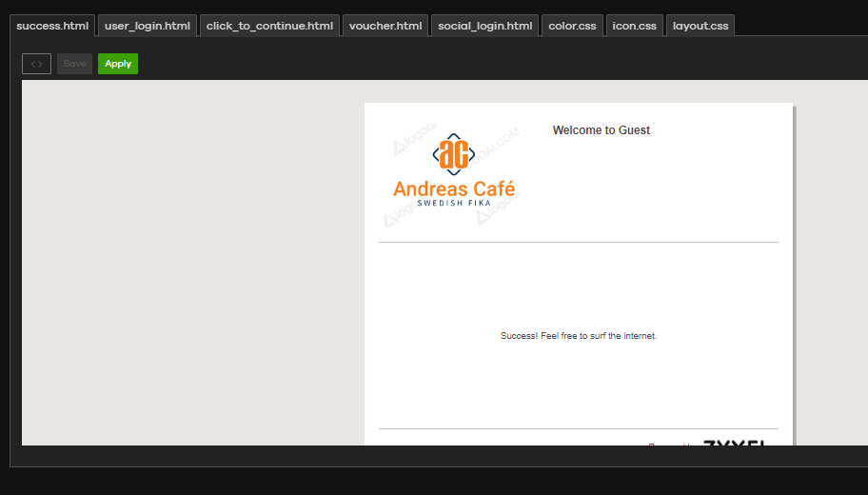
Task: Select the click_to_continue.html tab
Action: point(269,26)
